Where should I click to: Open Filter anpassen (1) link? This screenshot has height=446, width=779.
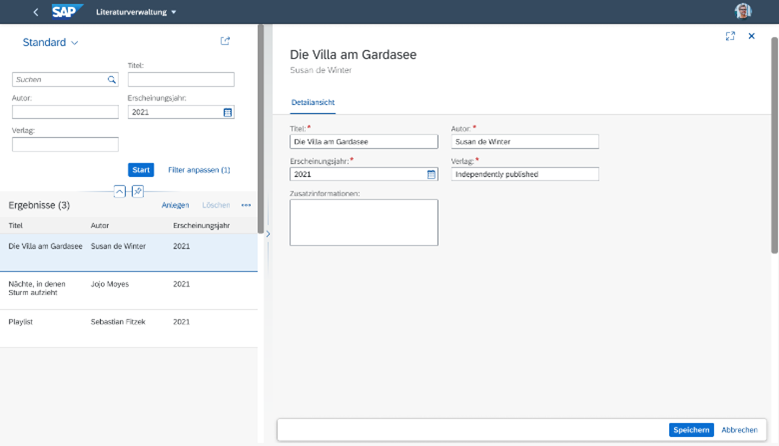coord(199,170)
